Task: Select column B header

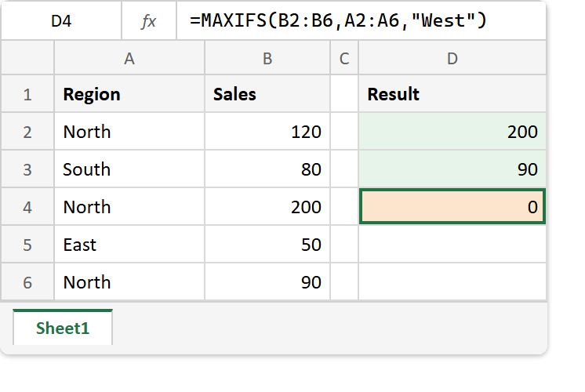Action: [x=267, y=58]
